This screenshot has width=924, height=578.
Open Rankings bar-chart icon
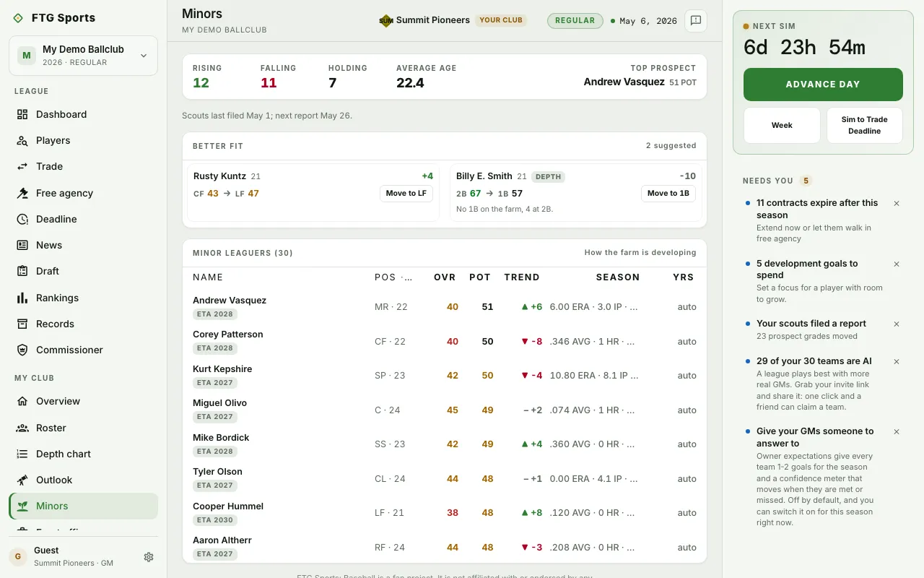pos(22,298)
